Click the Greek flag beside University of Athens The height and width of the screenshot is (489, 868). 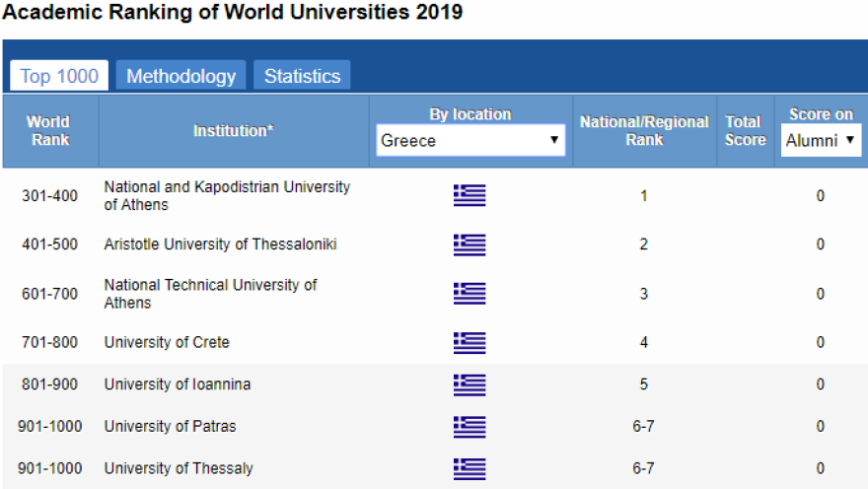click(470, 195)
